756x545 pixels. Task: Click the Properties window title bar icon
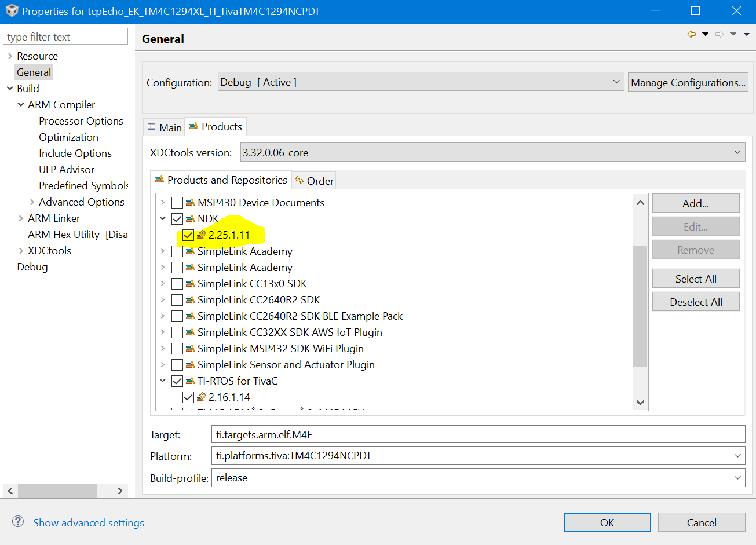12,11
